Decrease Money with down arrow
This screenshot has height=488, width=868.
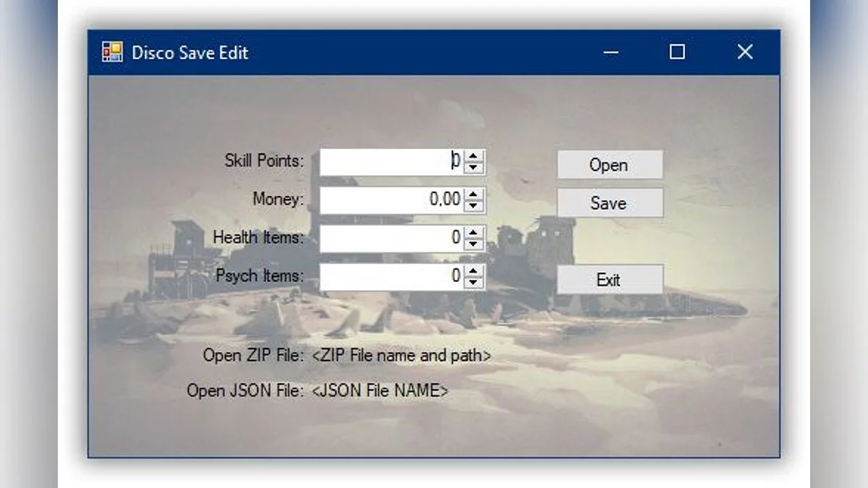474,206
